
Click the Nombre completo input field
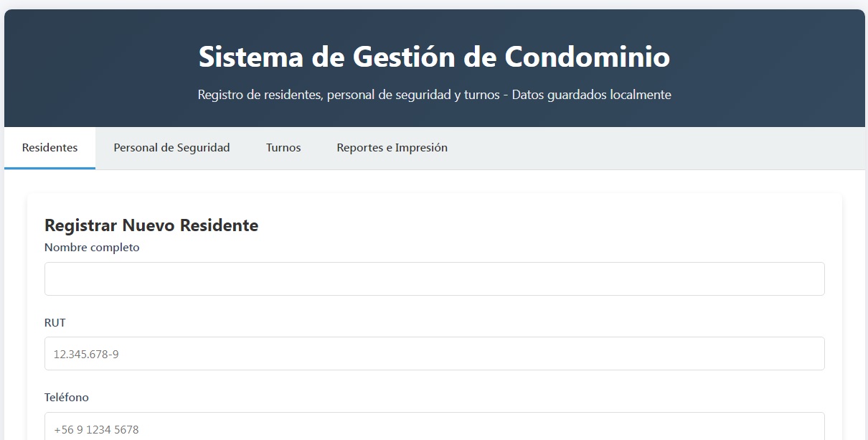(434, 278)
